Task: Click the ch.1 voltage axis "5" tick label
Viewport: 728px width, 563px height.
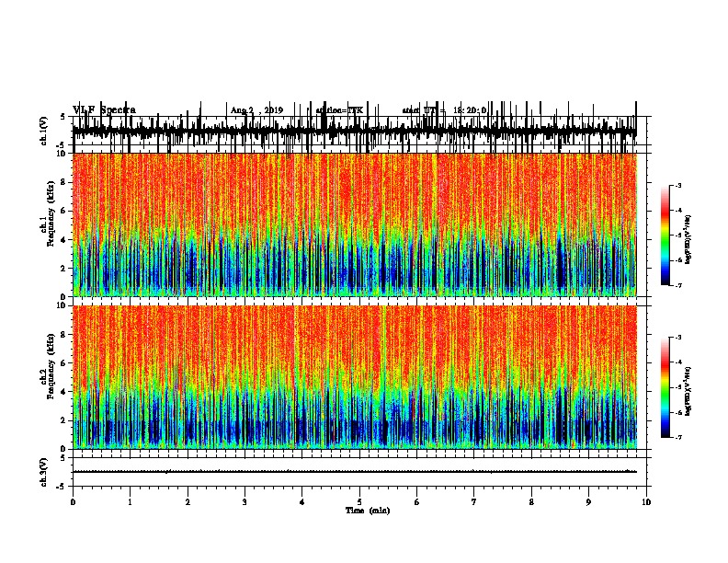Action: tap(63, 117)
